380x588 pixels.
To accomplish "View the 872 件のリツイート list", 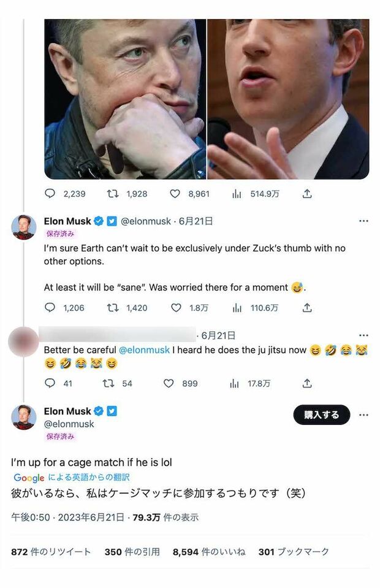I will pyautogui.click(x=51, y=552).
